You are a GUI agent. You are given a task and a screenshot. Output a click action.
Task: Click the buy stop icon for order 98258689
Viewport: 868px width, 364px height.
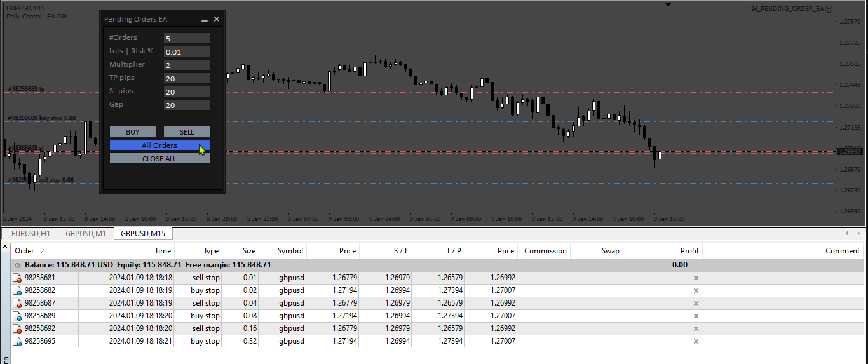tap(18, 316)
